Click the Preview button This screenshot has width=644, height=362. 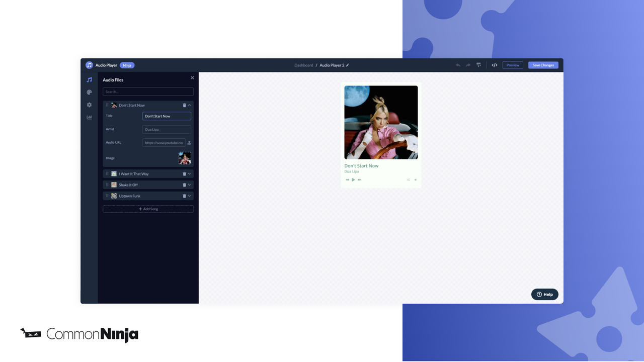tap(513, 65)
